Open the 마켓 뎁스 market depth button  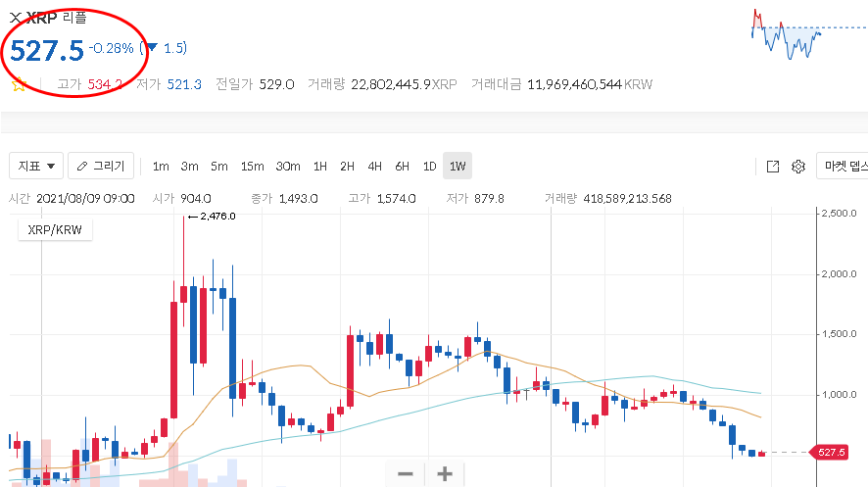(842, 166)
